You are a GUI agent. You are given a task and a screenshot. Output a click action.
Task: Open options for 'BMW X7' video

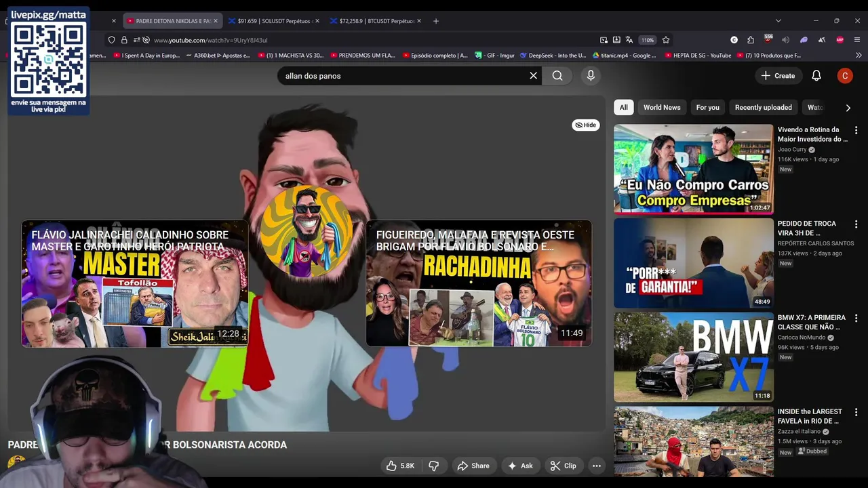click(x=856, y=319)
